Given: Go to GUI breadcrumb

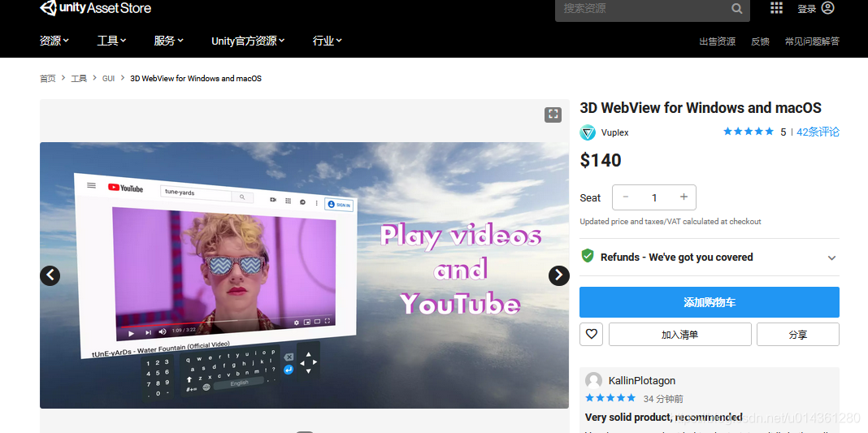Looking at the screenshot, I should click(109, 79).
